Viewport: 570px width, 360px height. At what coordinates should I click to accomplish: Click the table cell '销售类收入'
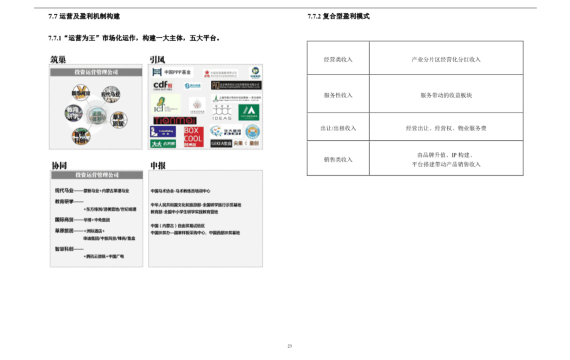click(x=338, y=159)
